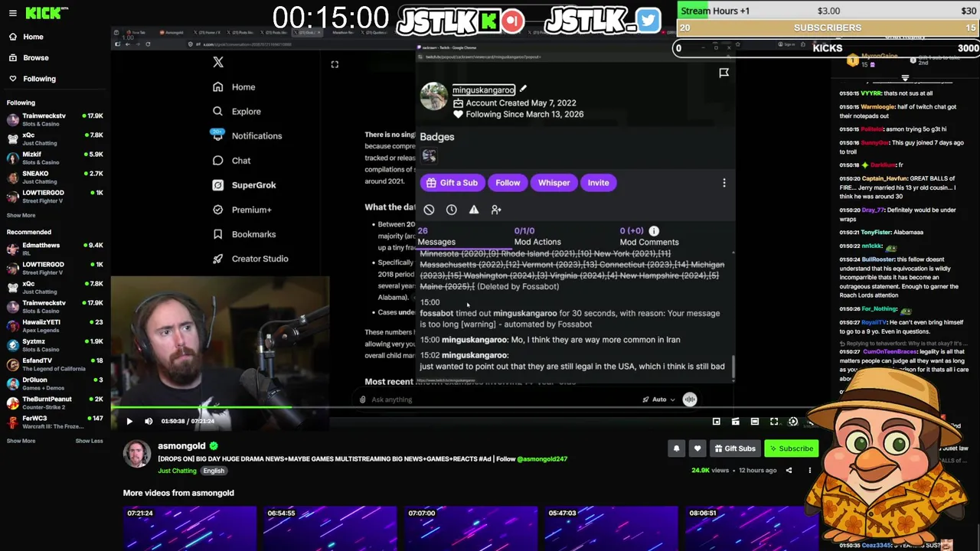Screen dimensions: 980x551
Task: Open Chat on X sidebar
Action: (231, 161)
